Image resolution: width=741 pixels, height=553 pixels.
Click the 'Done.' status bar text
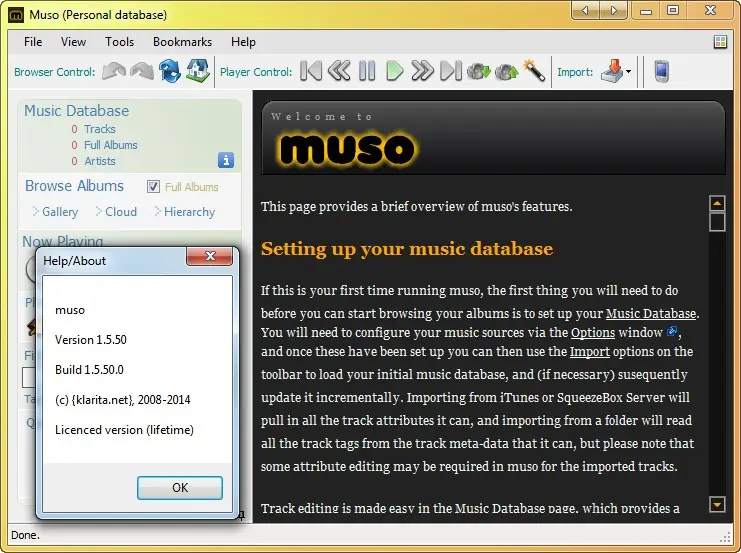pyautogui.click(x=26, y=535)
